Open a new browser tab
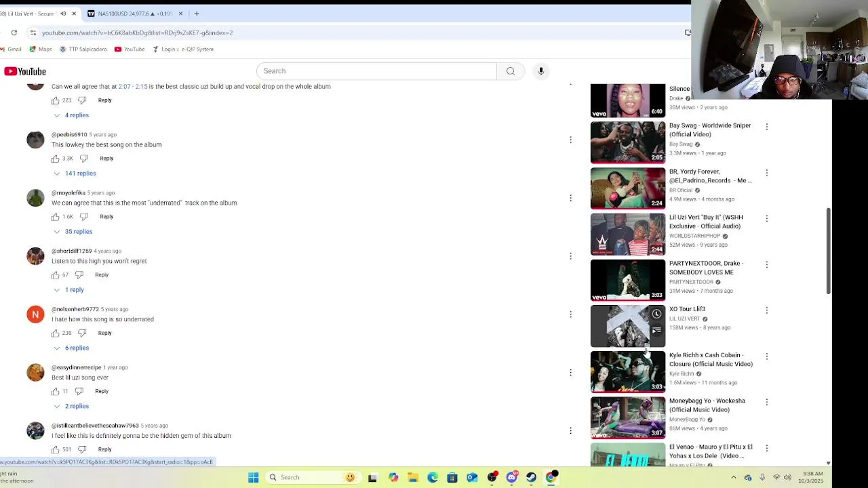The image size is (868, 488). (x=197, y=14)
